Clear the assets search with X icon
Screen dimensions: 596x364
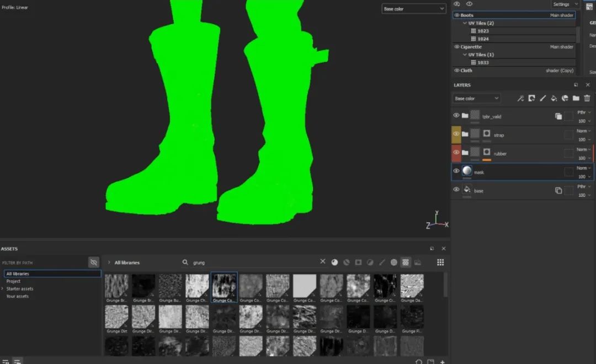[323, 262]
